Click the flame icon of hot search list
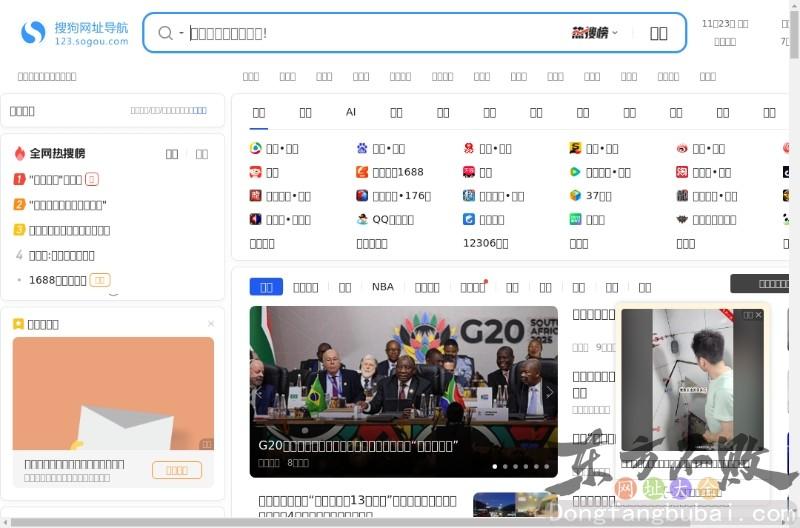The width and height of the screenshot is (800, 528). [x=19, y=153]
